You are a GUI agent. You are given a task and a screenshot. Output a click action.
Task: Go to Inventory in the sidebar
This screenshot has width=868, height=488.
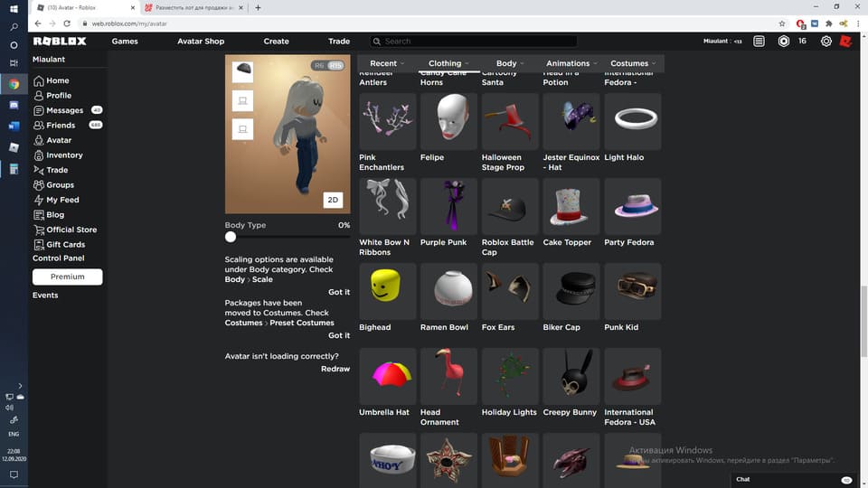coord(64,155)
